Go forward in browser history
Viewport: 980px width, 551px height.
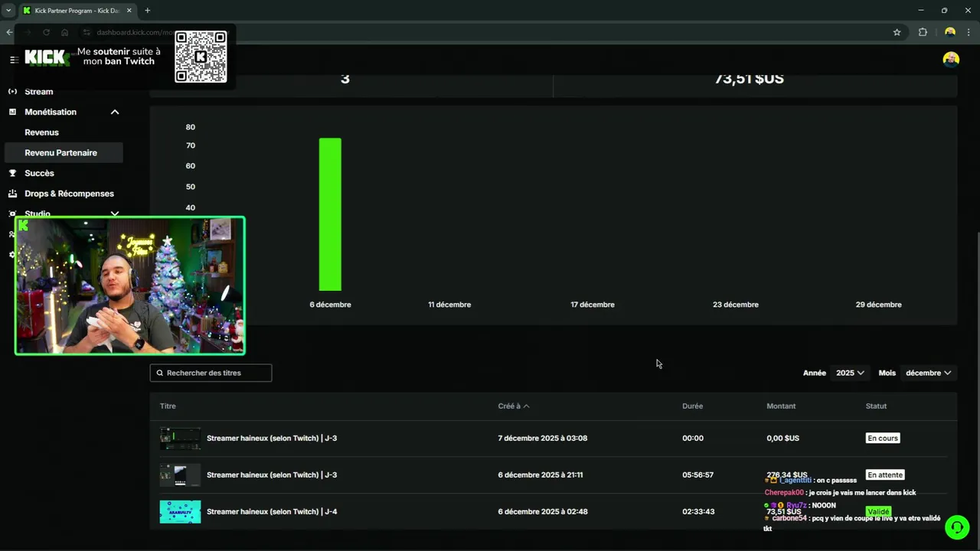point(27,32)
